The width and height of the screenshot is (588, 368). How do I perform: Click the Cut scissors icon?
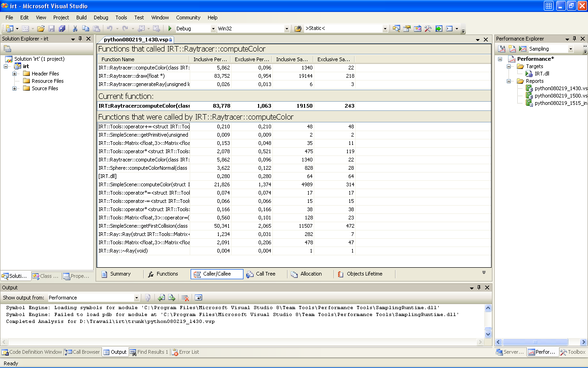click(x=75, y=29)
